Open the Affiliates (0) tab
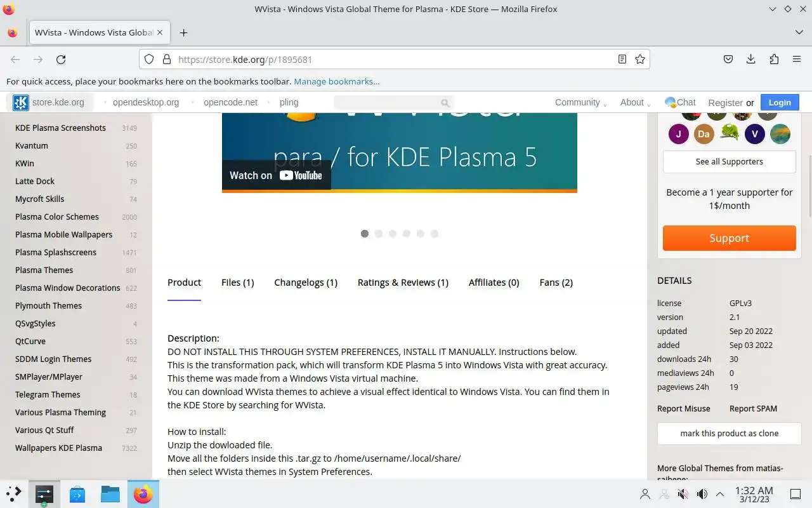 (x=494, y=283)
